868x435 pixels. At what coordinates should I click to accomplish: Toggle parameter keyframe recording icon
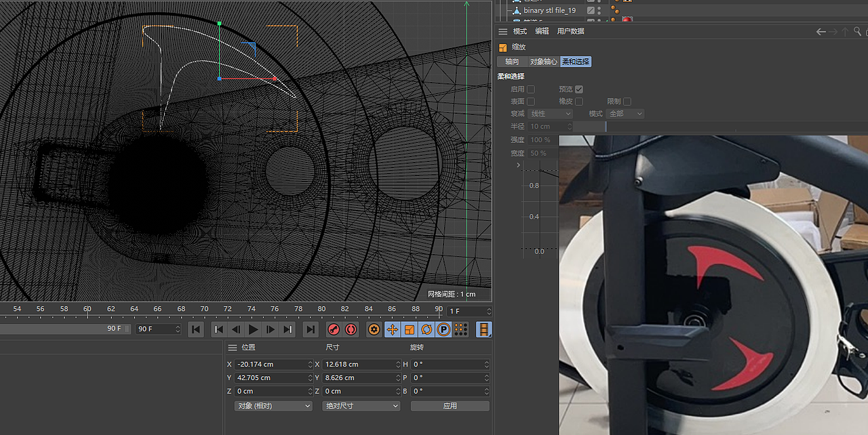pos(443,329)
